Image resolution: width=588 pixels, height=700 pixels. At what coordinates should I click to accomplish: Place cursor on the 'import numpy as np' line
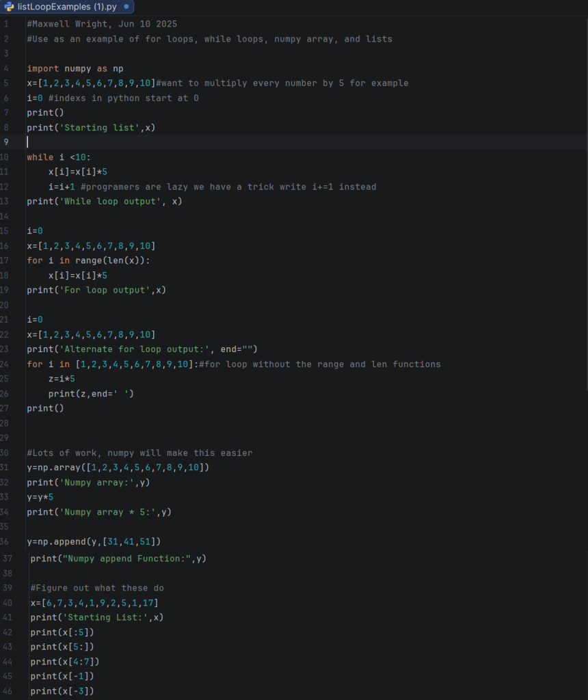[x=75, y=68]
